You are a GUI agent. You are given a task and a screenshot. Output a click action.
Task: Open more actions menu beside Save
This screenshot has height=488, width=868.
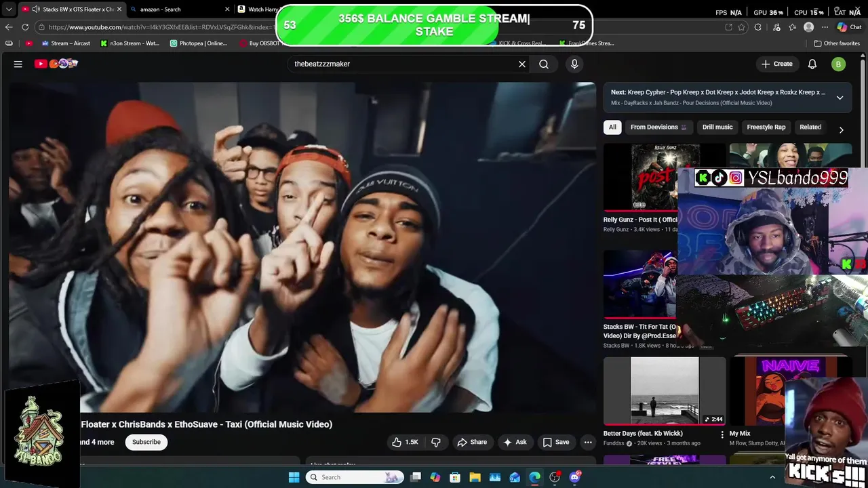[x=588, y=442]
